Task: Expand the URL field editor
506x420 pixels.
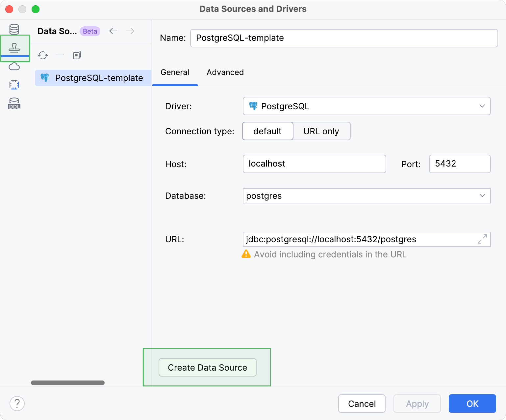Action: point(482,239)
